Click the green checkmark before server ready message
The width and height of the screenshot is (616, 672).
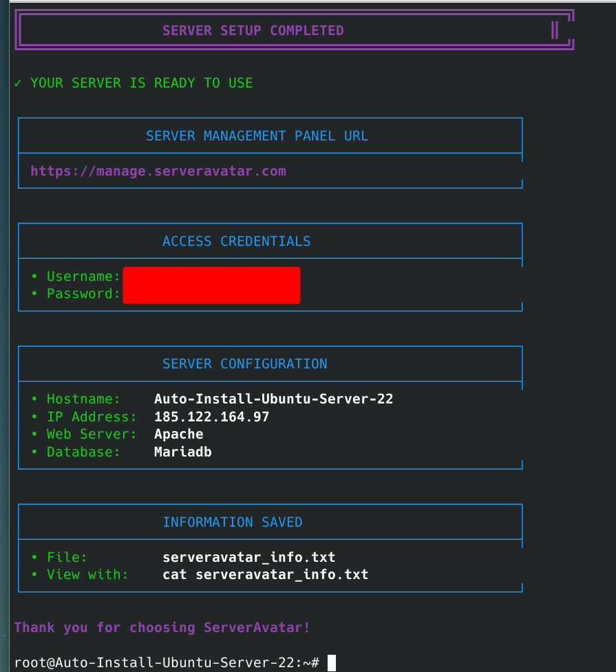pyautogui.click(x=18, y=83)
